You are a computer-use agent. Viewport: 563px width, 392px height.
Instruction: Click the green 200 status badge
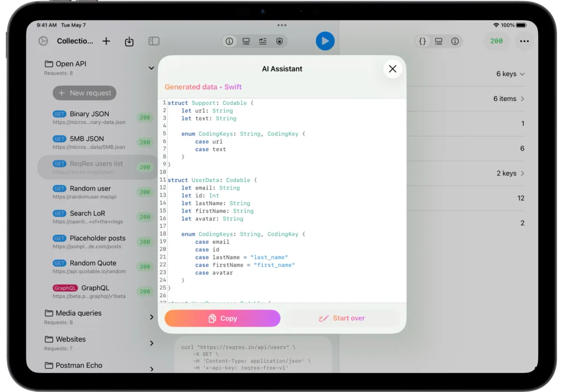pos(496,41)
